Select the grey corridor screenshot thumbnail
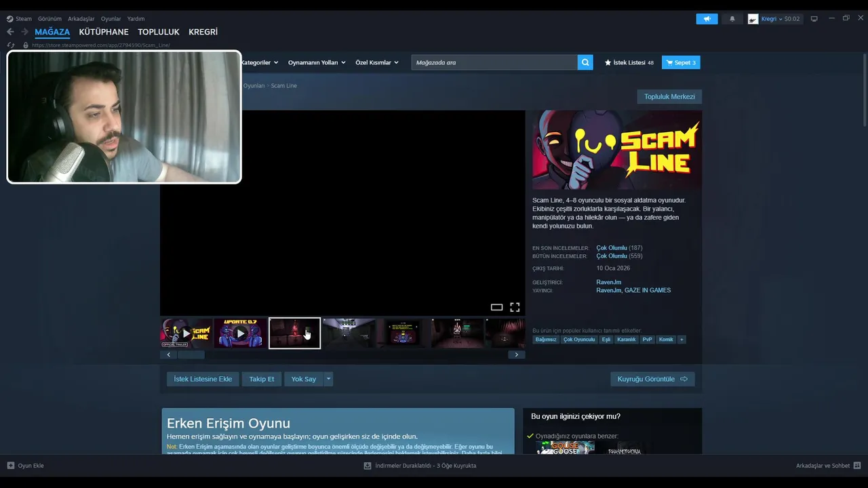 pos(349,333)
